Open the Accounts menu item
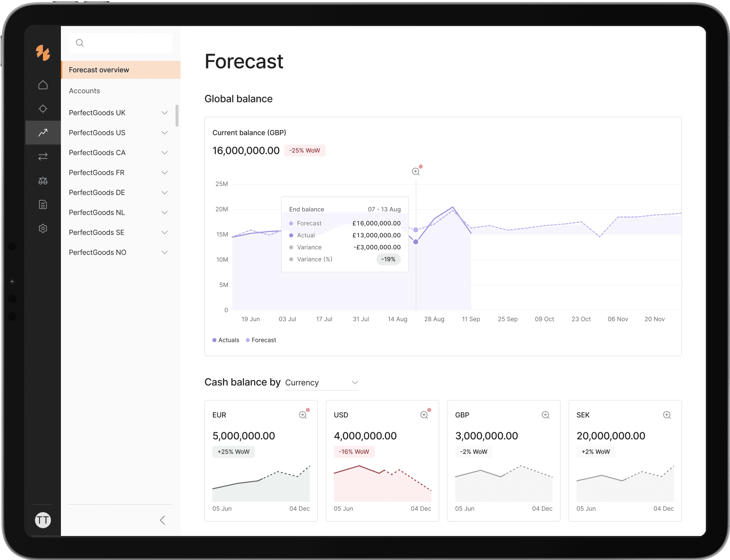The width and height of the screenshot is (730, 560). pos(84,91)
